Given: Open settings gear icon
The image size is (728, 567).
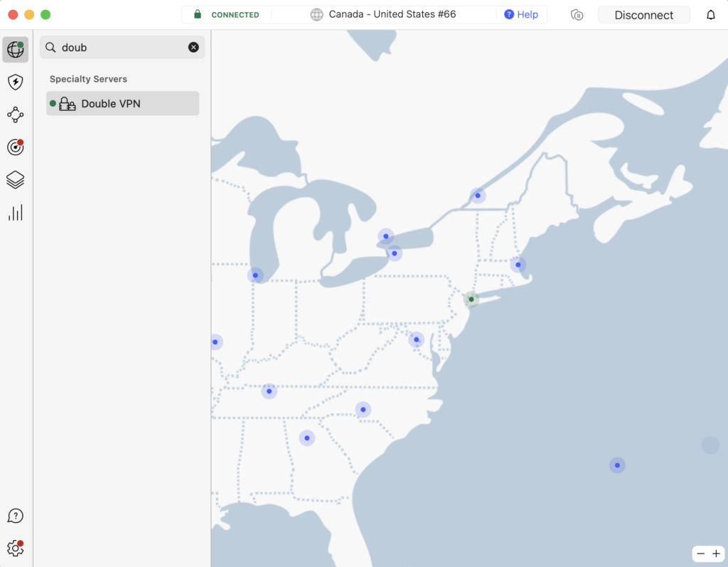Looking at the screenshot, I should tap(16, 549).
